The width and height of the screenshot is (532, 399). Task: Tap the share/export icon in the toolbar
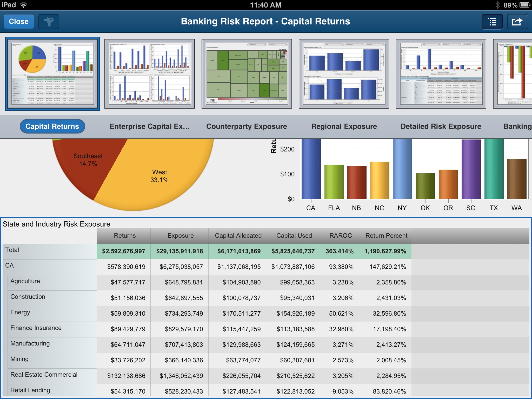click(517, 22)
